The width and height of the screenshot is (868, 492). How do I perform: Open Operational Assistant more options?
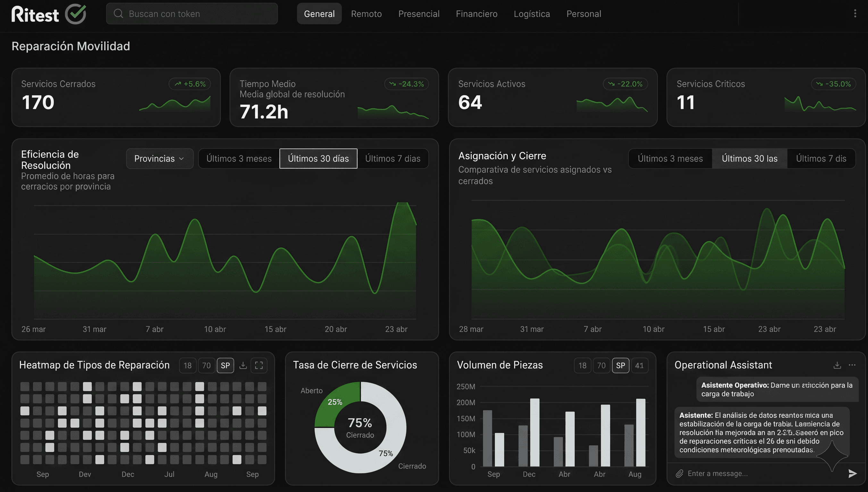coord(852,365)
